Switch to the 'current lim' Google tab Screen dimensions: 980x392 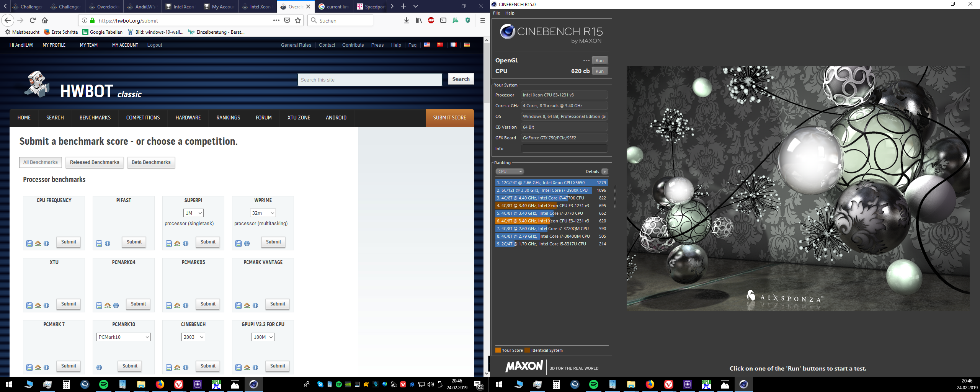pyautogui.click(x=333, y=7)
